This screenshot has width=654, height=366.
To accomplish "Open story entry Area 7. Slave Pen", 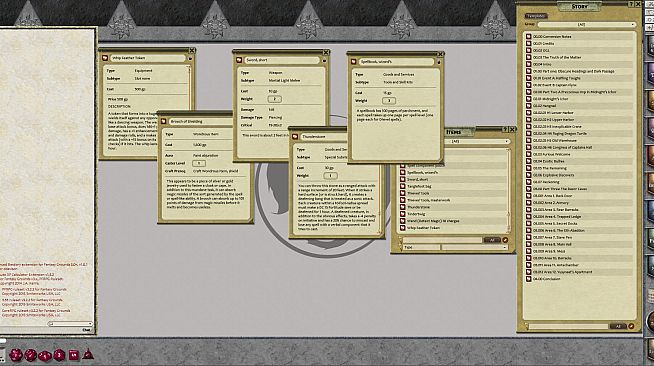I will point(528,237).
